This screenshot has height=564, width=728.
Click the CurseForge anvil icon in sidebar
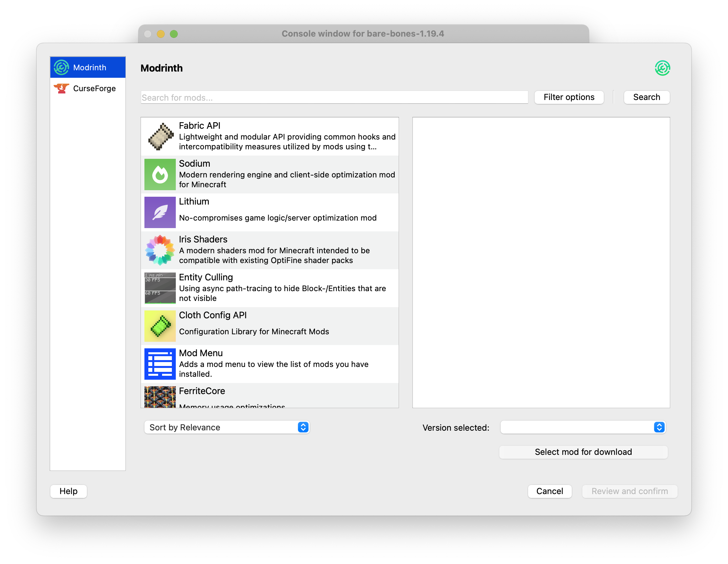(x=61, y=88)
